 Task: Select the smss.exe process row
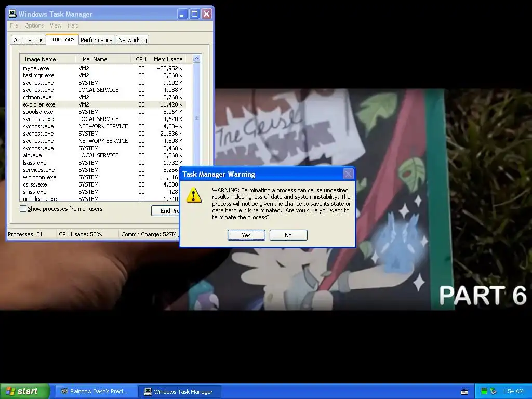point(100,192)
